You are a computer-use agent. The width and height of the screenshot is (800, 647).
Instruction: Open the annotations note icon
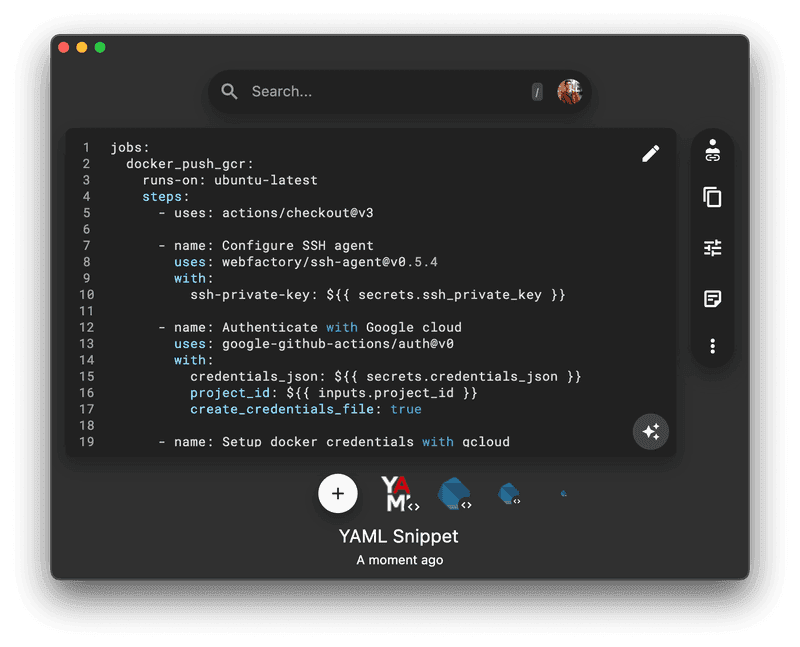[712, 298]
